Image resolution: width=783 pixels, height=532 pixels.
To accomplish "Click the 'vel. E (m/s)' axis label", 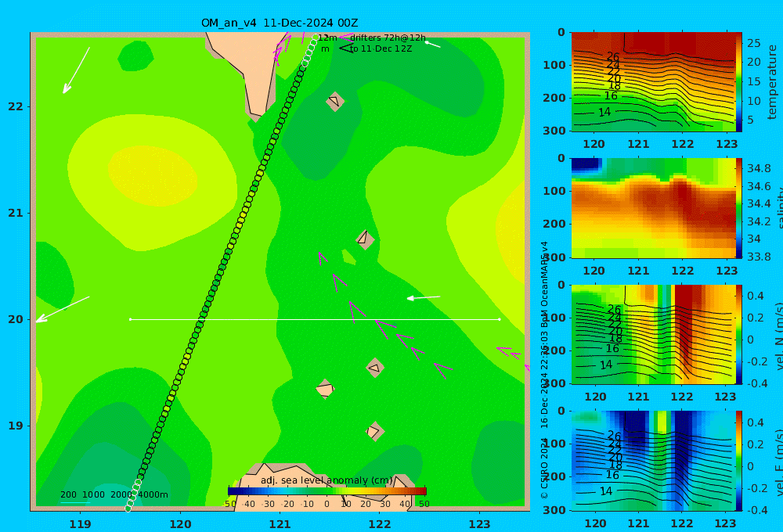I will [780, 462].
